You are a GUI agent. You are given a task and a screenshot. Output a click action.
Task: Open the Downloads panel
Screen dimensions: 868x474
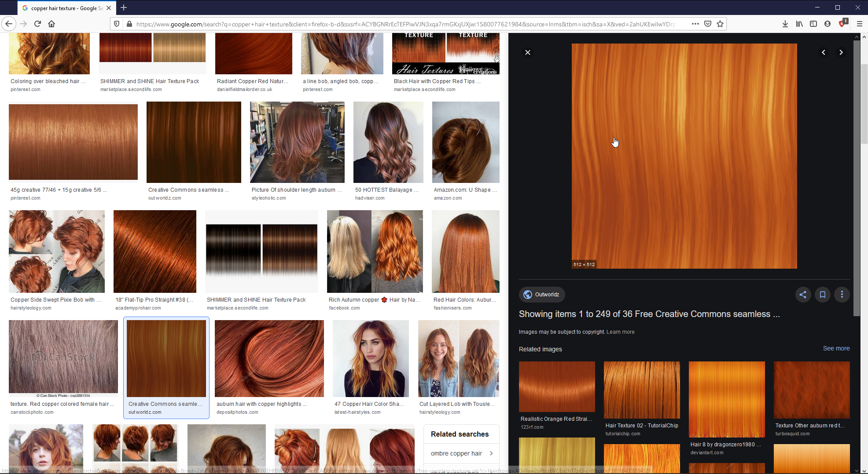[785, 24]
